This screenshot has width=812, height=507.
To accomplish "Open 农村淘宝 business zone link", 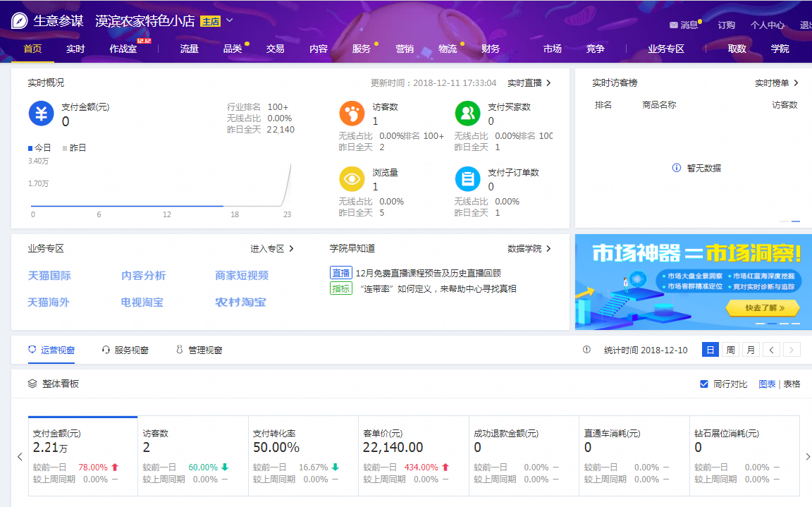I will [241, 302].
